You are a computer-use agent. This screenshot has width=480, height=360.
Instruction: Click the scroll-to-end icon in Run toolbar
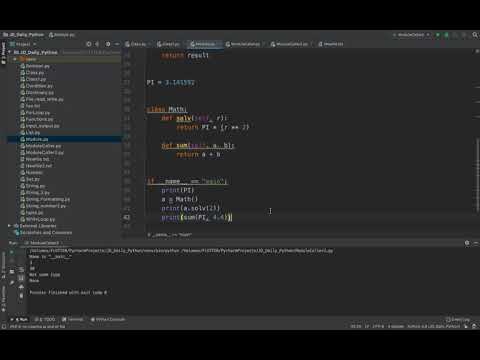pos(21,278)
